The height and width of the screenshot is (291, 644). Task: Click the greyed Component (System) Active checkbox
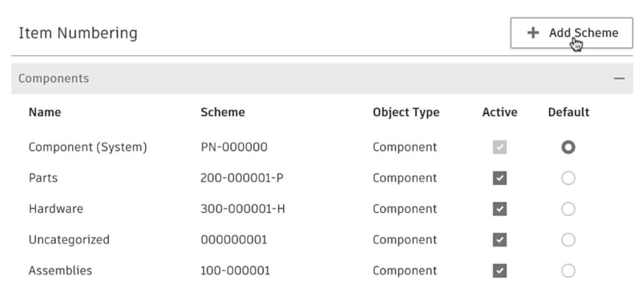500,147
